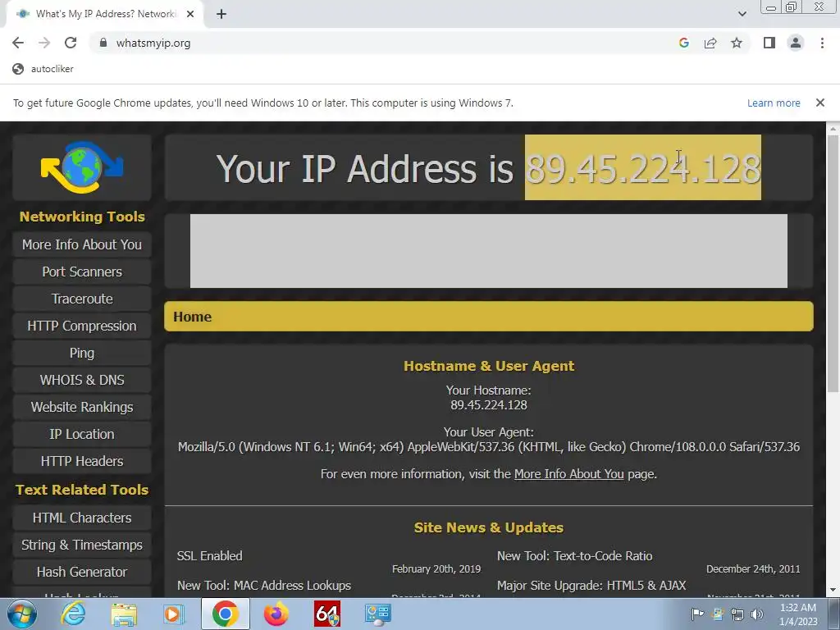840x630 pixels.
Task: Click the highlighted IP address 89.45.224.128
Action: (643, 167)
